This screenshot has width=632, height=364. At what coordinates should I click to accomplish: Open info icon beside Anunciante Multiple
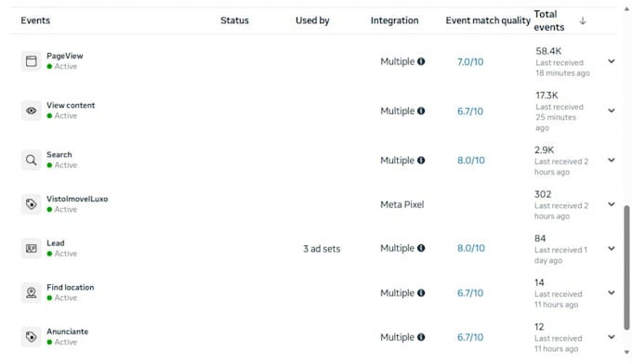click(x=421, y=337)
